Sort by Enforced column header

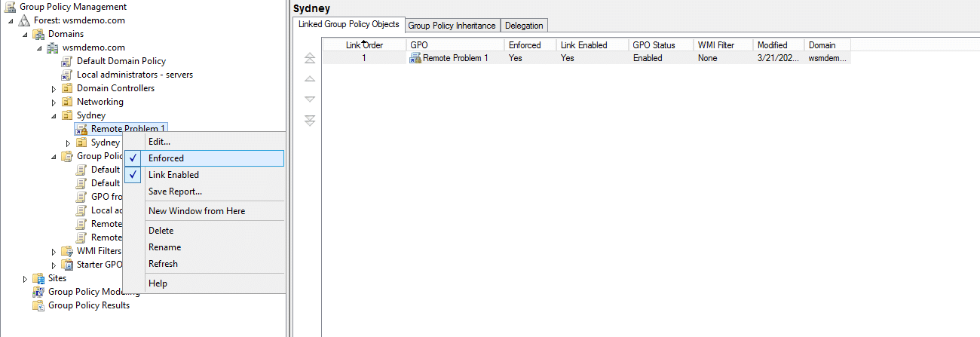pos(530,45)
